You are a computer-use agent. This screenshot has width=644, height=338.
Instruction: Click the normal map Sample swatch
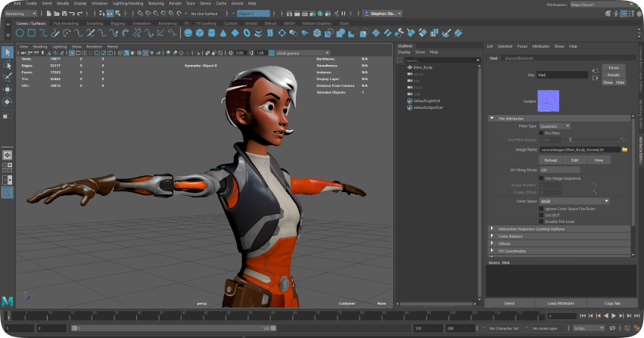click(x=549, y=101)
